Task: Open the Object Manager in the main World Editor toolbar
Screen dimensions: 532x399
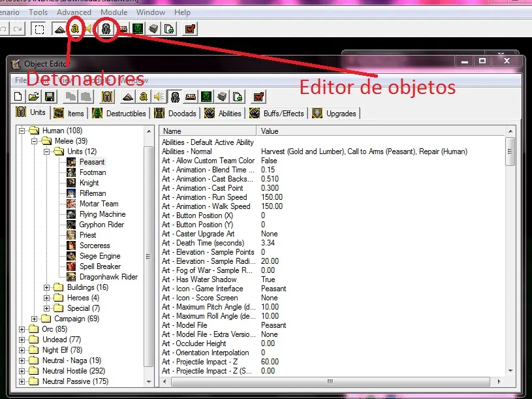Action: (153, 29)
